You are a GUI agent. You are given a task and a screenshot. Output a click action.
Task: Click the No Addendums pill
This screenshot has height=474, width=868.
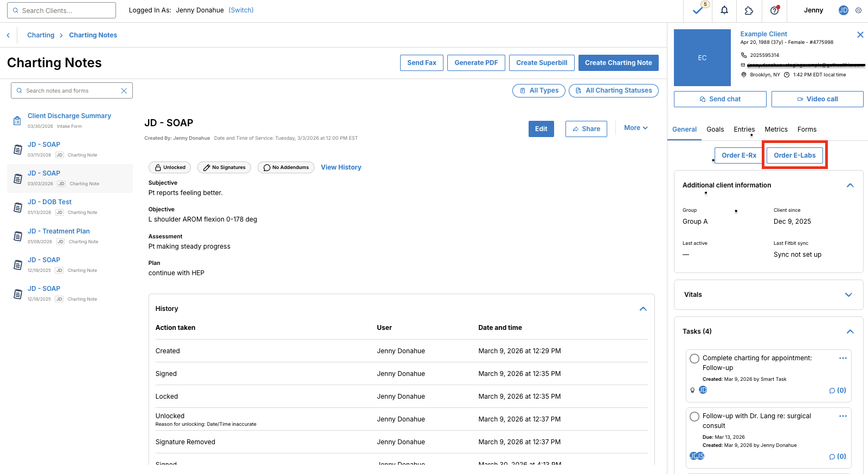point(286,167)
